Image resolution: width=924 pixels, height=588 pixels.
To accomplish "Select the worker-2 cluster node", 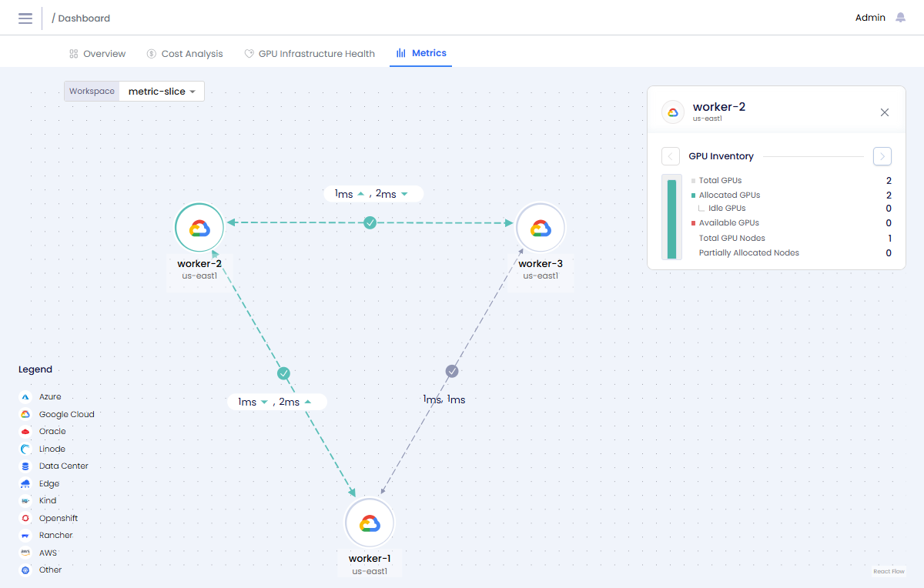I will pyautogui.click(x=199, y=227).
